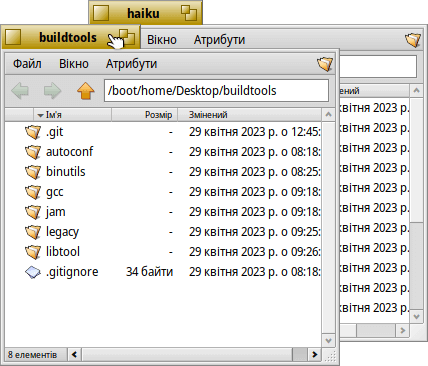This screenshot has height=366, width=428.
Task: Click the '8 елементів' status text
Action: click(32, 355)
